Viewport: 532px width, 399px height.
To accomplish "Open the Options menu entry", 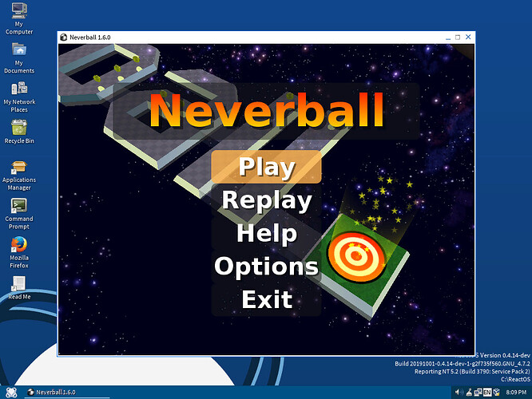I will (266, 267).
